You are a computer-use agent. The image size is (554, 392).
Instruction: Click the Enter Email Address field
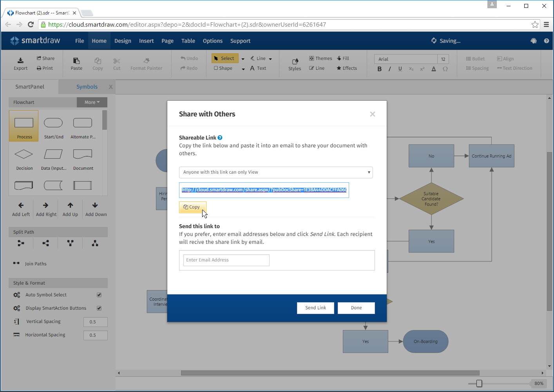[x=226, y=260]
